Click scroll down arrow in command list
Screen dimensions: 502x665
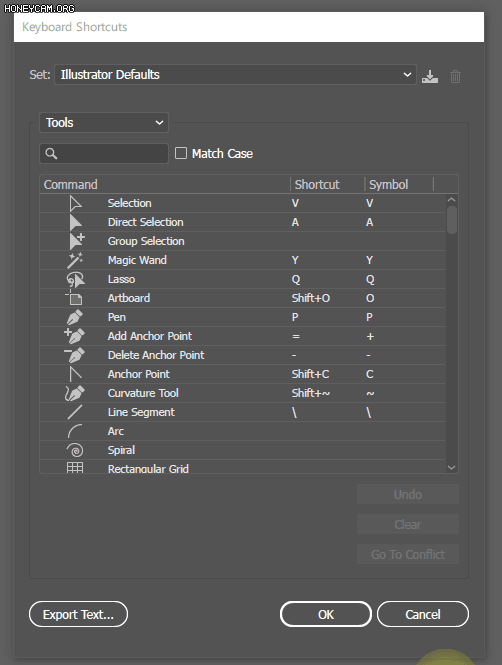(x=452, y=467)
